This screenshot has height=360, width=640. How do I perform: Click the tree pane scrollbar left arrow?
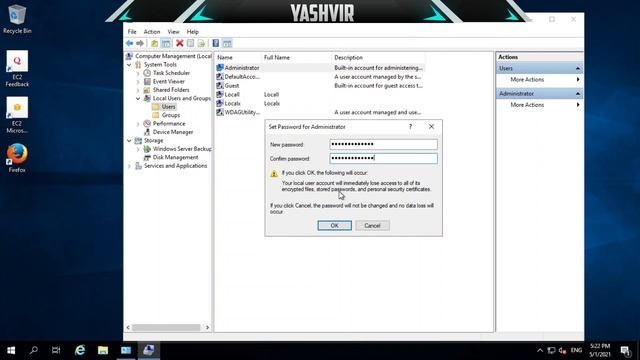click(128, 327)
